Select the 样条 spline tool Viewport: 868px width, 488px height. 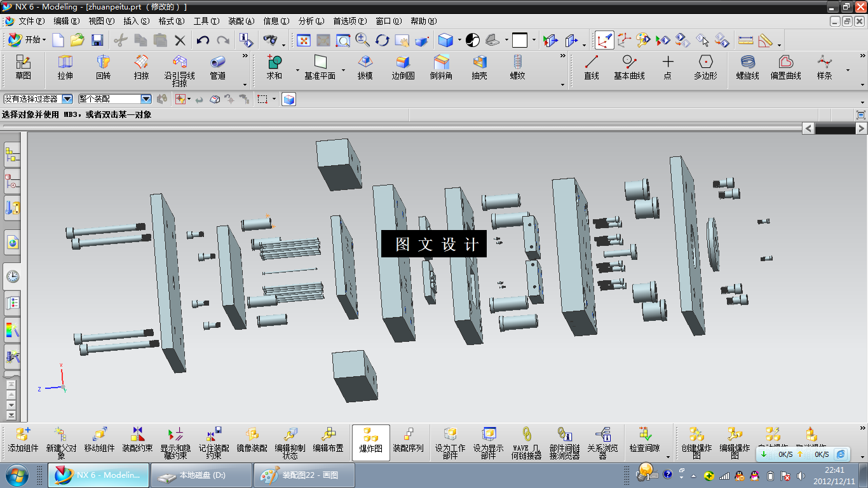click(x=824, y=67)
